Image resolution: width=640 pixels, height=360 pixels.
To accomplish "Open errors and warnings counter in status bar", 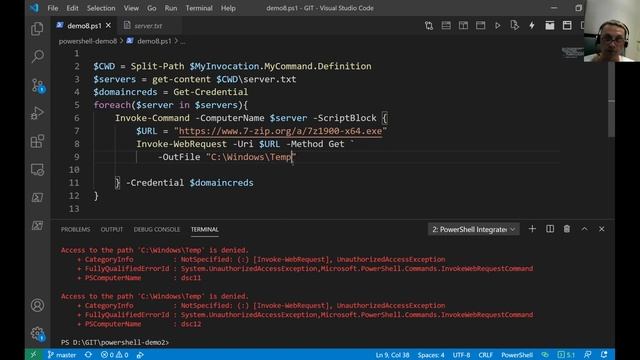I will [x=115, y=355].
